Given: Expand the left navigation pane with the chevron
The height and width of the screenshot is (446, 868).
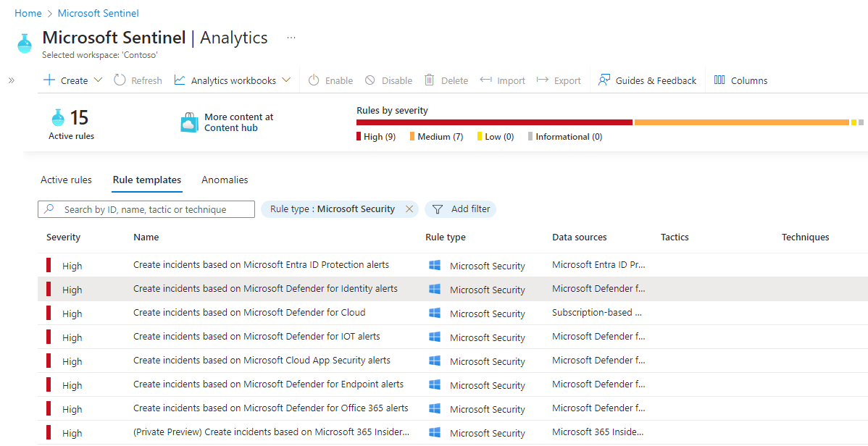Looking at the screenshot, I should tap(11, 80).
